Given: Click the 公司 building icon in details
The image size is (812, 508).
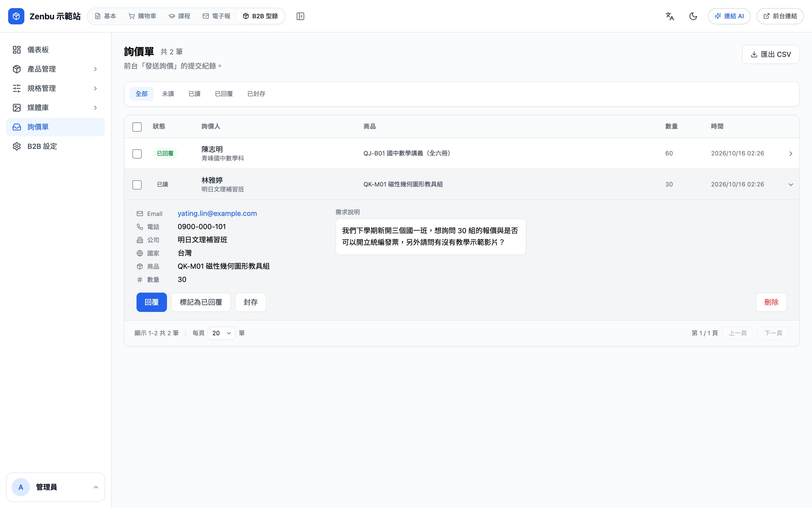Looking at the screenshot, I should (140, 240).
